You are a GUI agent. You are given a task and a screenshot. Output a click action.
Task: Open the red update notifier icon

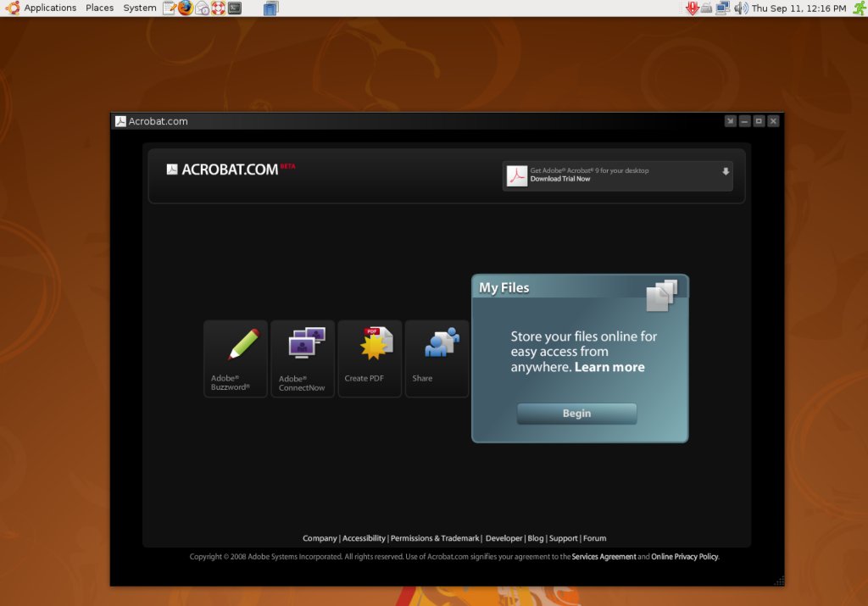click(692, 8)
